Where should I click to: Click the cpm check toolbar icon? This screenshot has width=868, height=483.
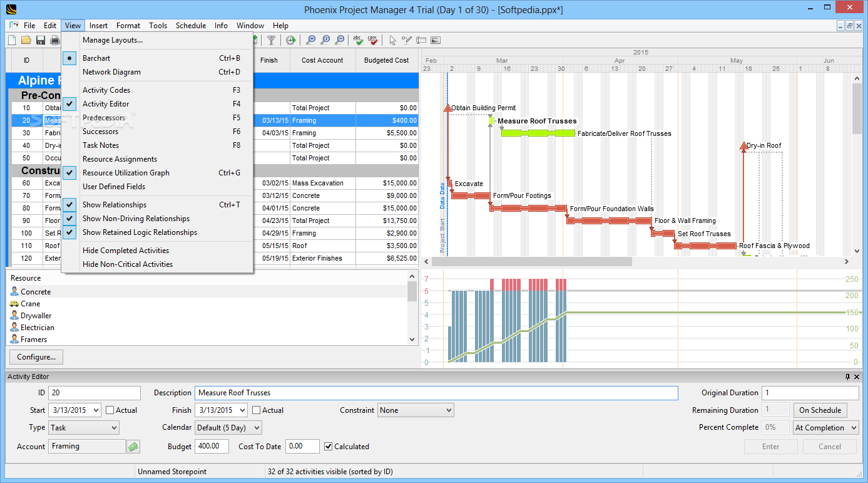[x=373, y=40]
